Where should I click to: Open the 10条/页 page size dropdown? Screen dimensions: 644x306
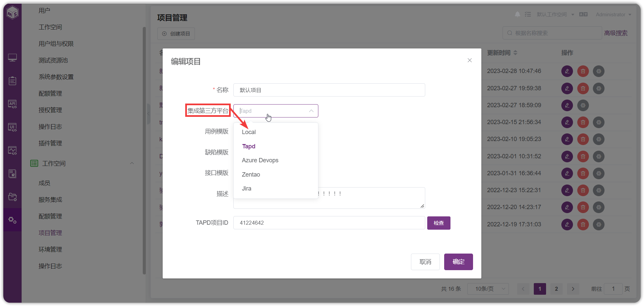[x=488, y=289]
